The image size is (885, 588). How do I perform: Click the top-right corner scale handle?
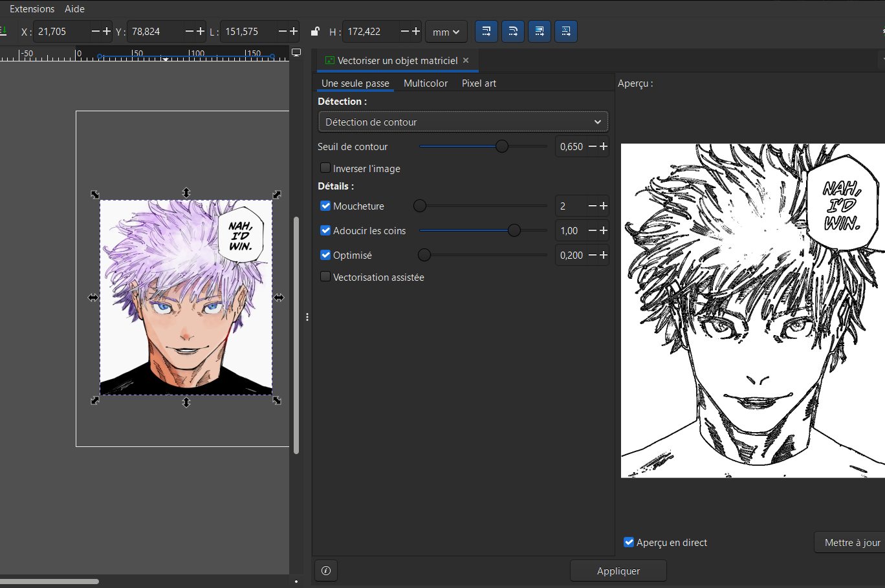tap(277, 194)
